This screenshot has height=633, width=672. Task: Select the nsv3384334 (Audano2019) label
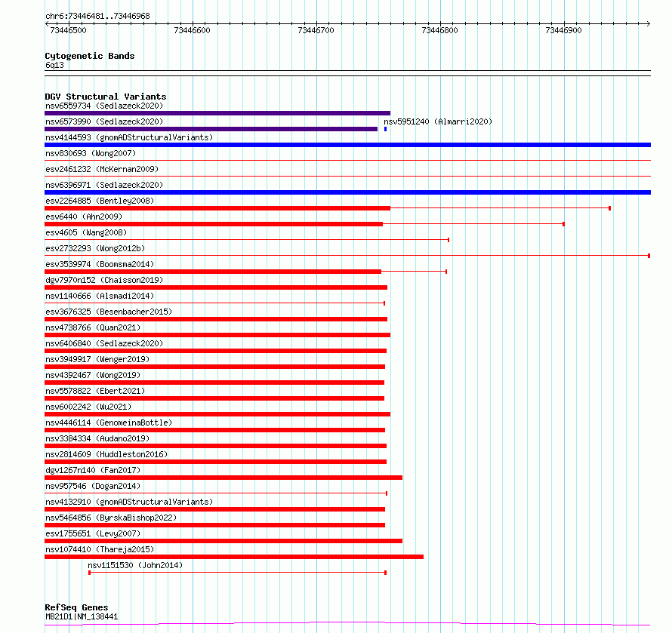[97, 438]
